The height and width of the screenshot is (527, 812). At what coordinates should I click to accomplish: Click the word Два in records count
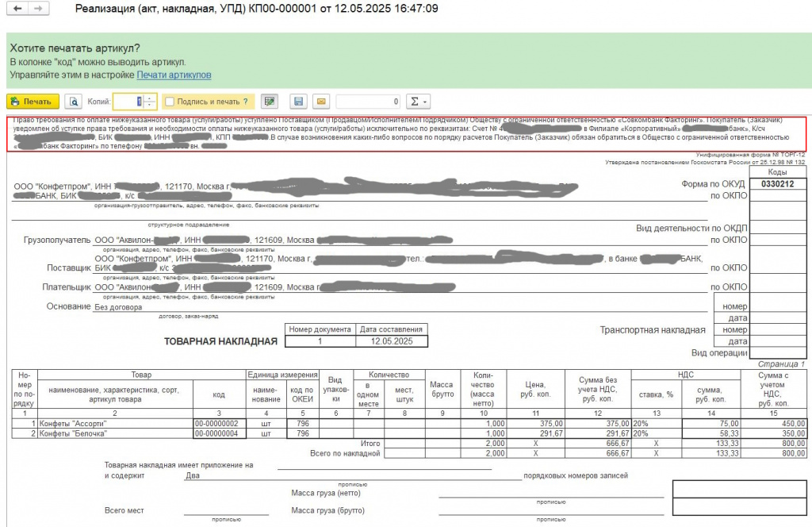pos(193,475)
